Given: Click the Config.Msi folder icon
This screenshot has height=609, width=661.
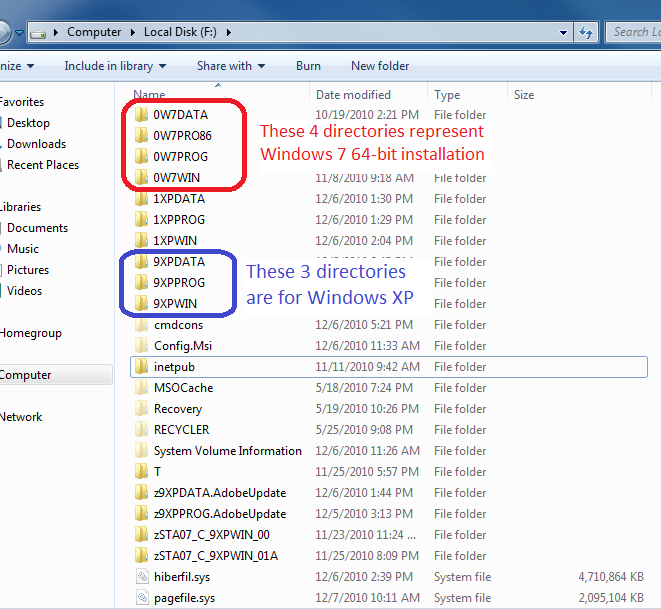Looking at the screenshot, I should click(141, 346).
